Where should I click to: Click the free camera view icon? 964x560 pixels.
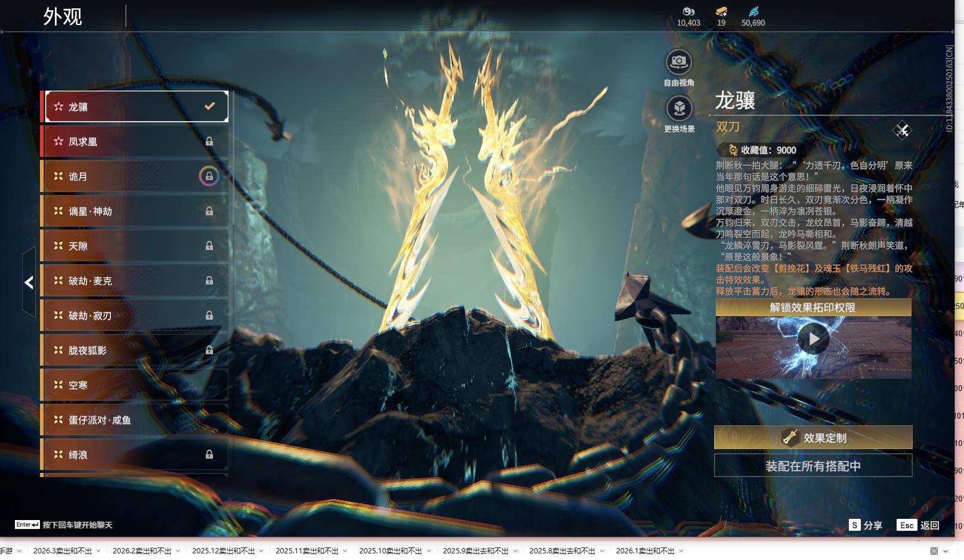tap(678, 62)
